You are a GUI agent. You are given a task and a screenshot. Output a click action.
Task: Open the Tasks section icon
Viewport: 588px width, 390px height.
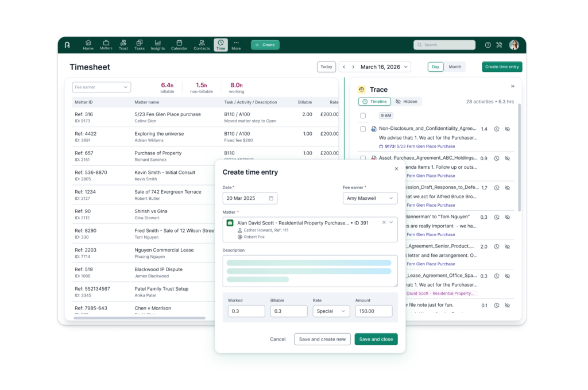click(x=140, y=45)
